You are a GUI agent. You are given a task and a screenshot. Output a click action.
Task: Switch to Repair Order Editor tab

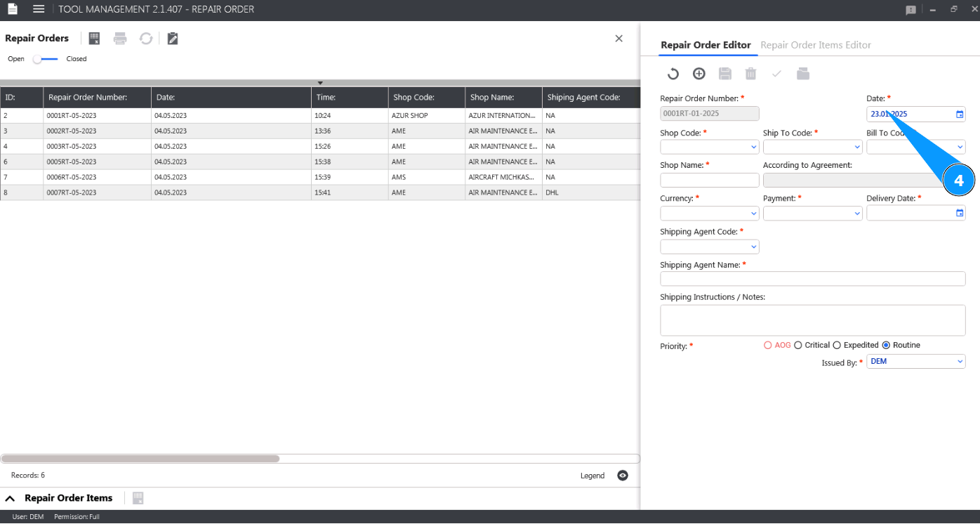pos(706,45)
